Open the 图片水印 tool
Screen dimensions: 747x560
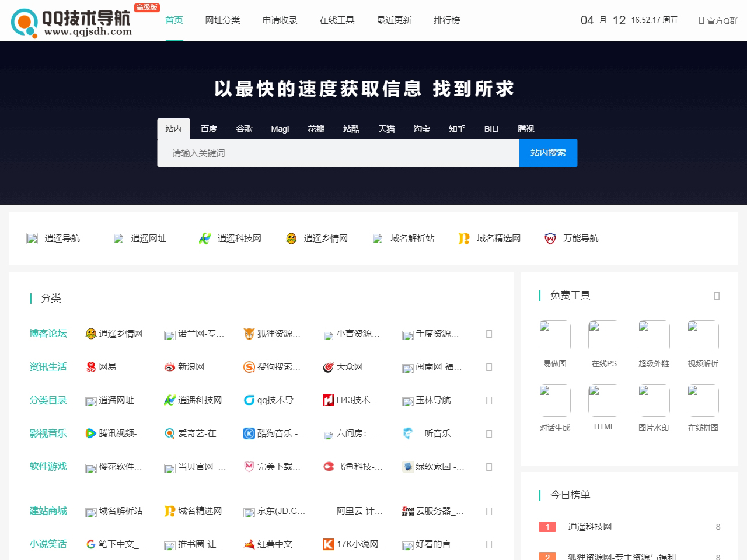(653, 408)
